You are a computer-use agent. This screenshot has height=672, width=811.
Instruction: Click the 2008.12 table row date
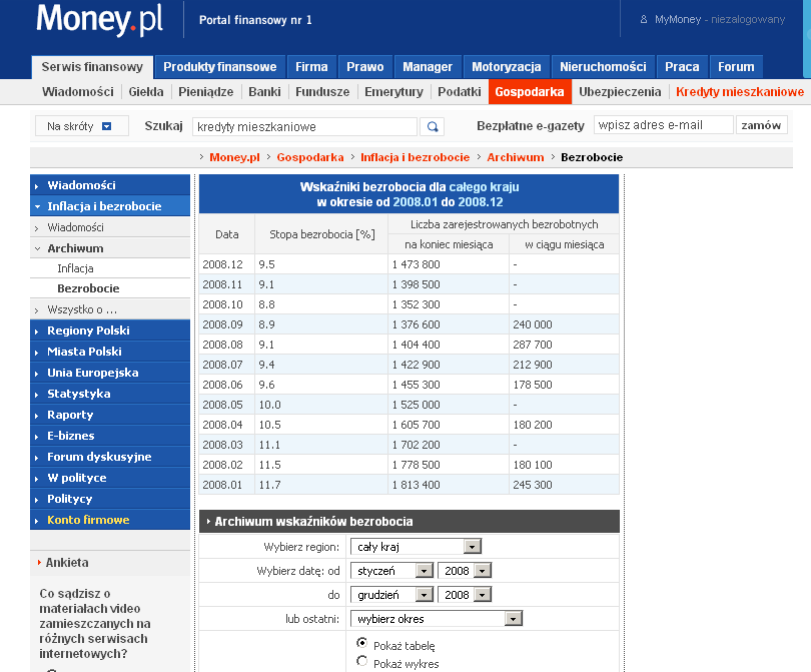(222, 264)
